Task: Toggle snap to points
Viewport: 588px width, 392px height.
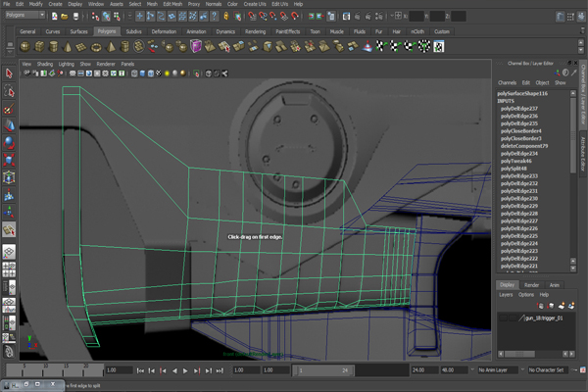Action: point(273,16)
